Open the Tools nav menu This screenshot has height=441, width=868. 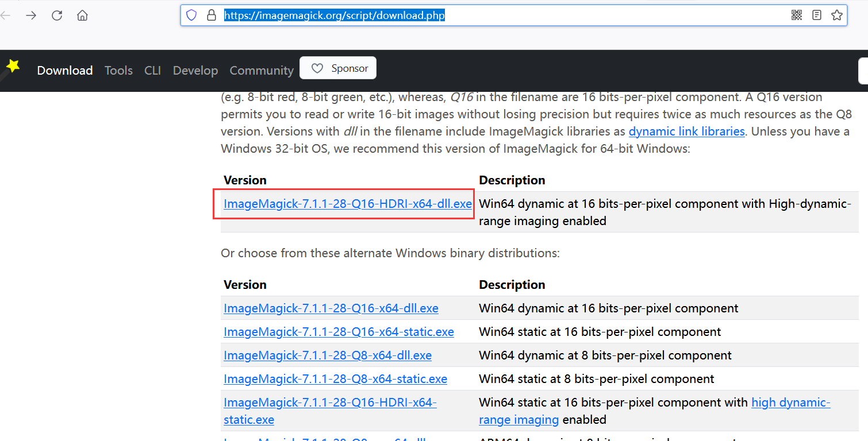[118, 71]
